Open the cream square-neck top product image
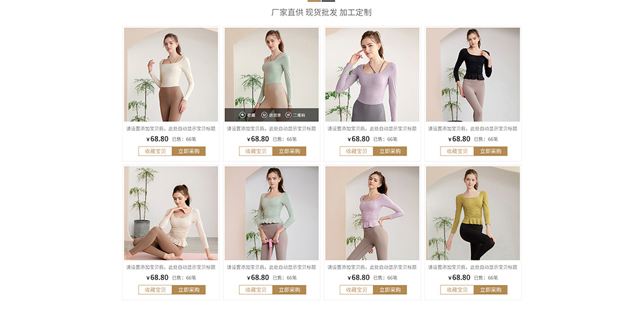The image size is (644, 328). [171, 74]
